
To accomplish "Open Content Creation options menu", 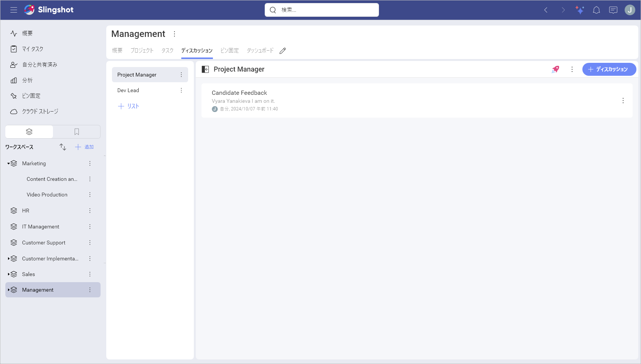I will 90,179.
